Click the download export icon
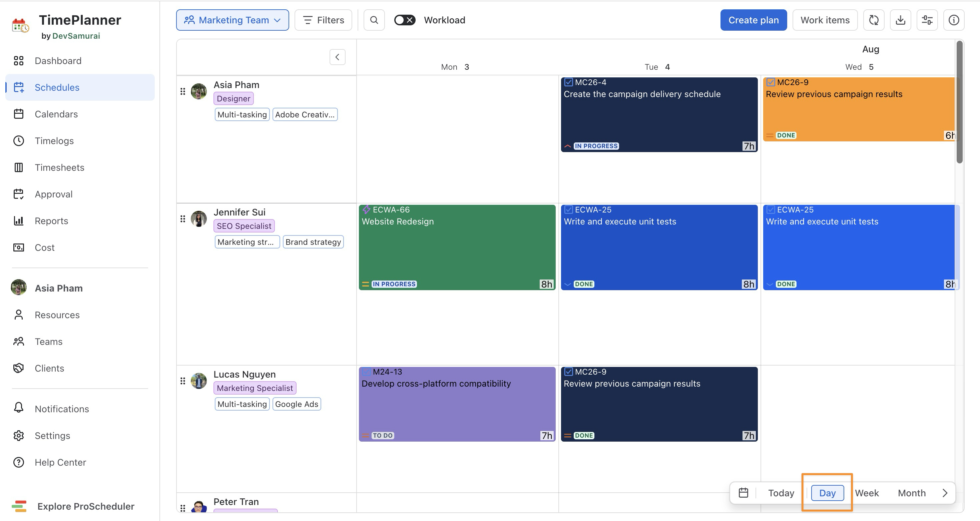This screenshot has width=980, height=521. [901, 20]
